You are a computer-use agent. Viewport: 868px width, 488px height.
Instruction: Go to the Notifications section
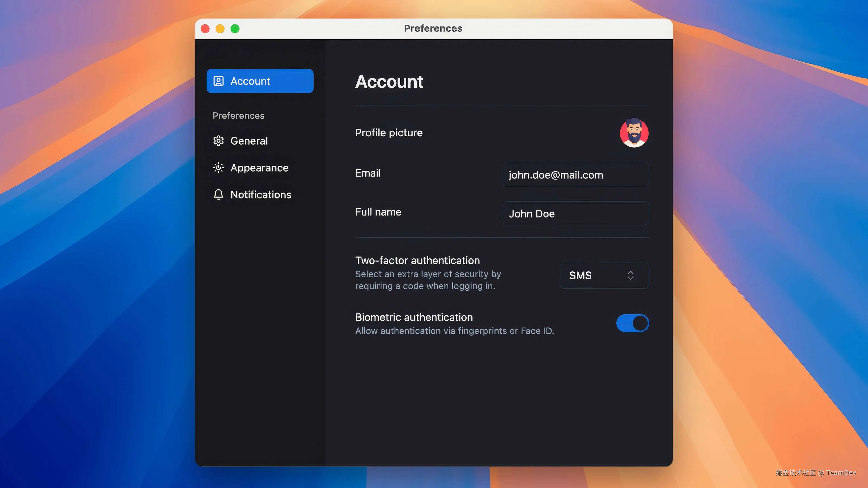pos(260,194)
